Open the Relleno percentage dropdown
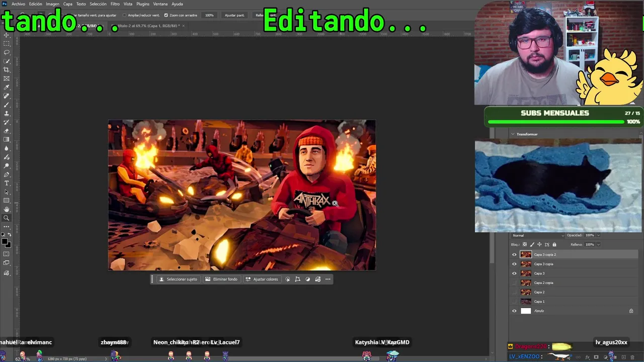This screenshot has height=362, width=644. coord(598,245)
